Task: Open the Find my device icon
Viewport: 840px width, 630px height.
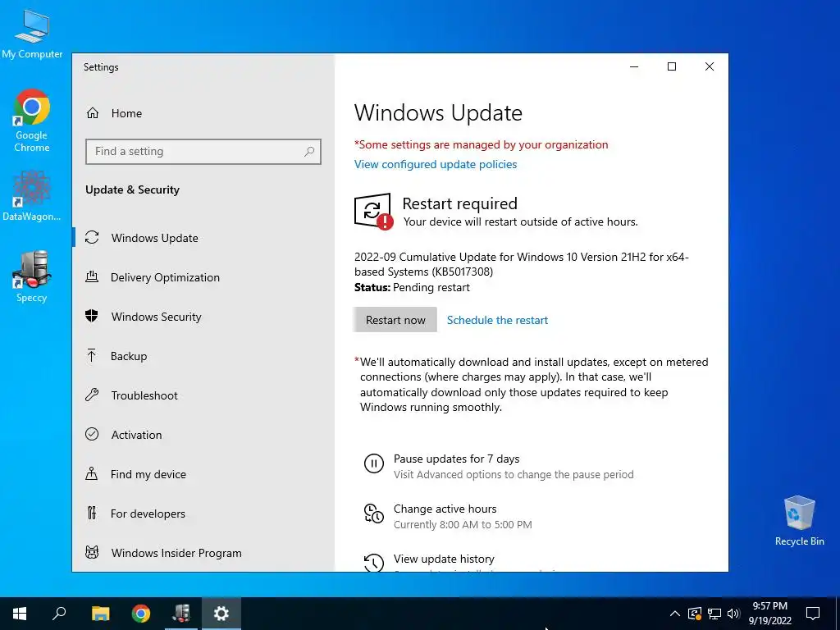Action: 92,473
